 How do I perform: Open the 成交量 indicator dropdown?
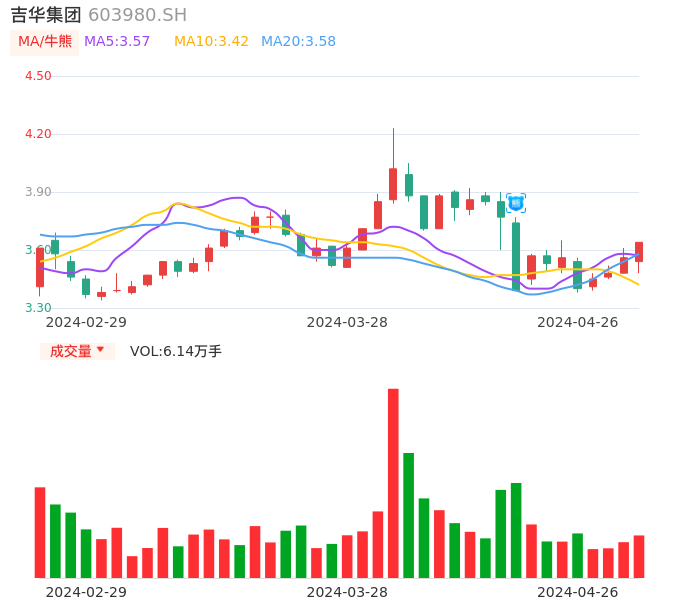(x=77, y=351)
